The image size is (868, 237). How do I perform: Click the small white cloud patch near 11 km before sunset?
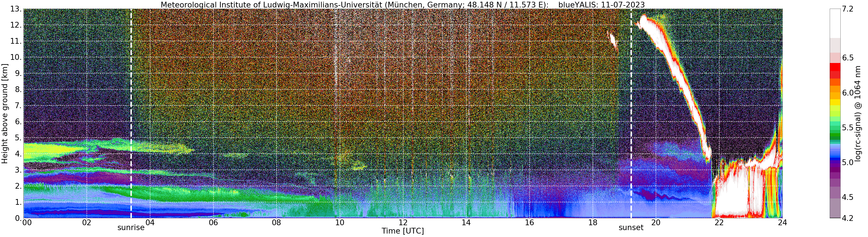point(613,40)
